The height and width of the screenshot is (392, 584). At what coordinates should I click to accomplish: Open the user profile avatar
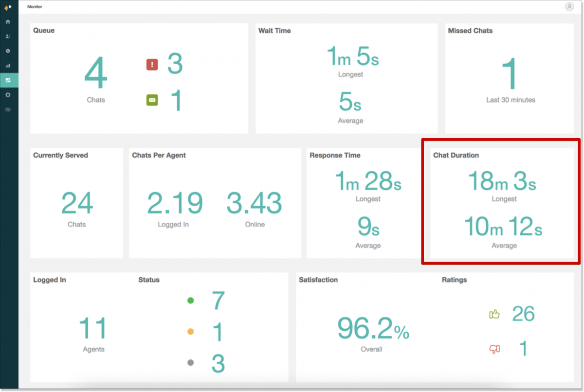coord(569,6)
